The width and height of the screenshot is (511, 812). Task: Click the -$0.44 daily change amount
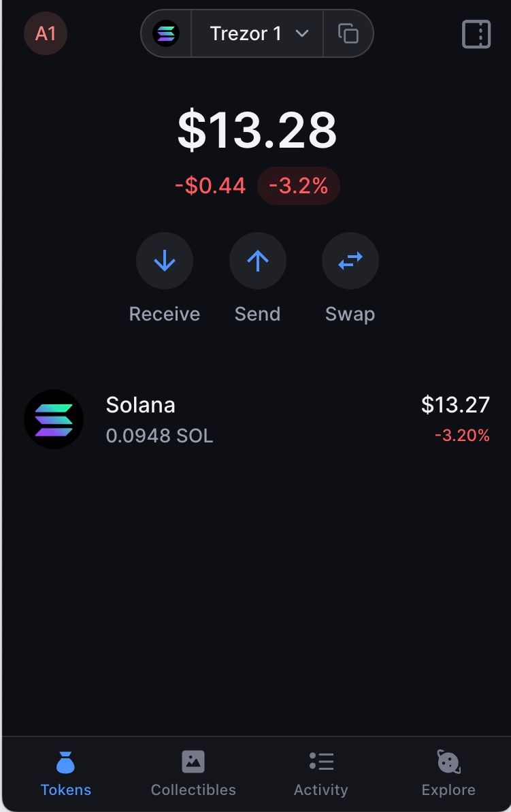tap(210, 185)
